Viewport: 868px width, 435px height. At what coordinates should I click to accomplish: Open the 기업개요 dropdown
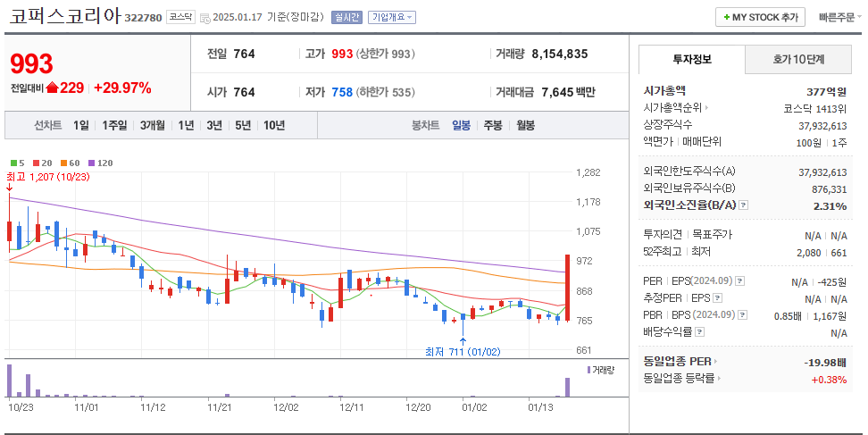point(393,17)
